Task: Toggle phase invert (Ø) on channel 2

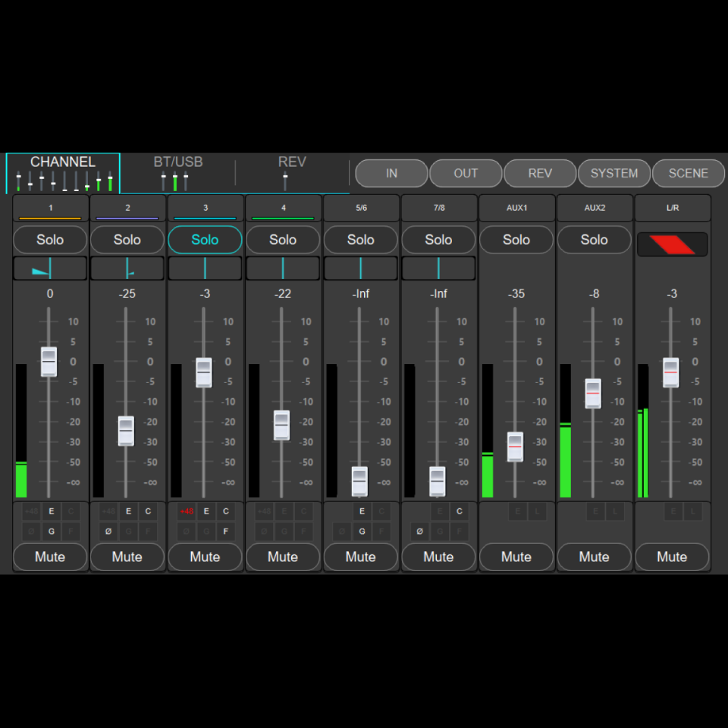Action: [108, 531]
